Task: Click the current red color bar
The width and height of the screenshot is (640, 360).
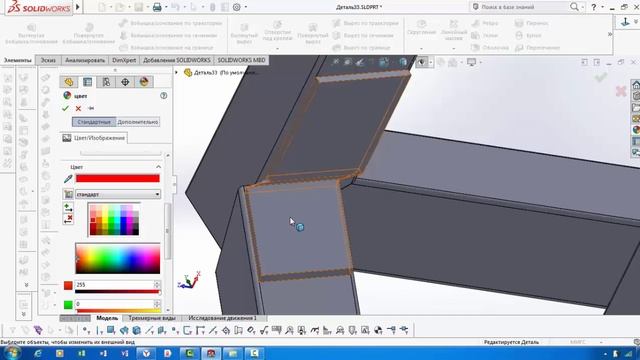Action: pos(118,178)
